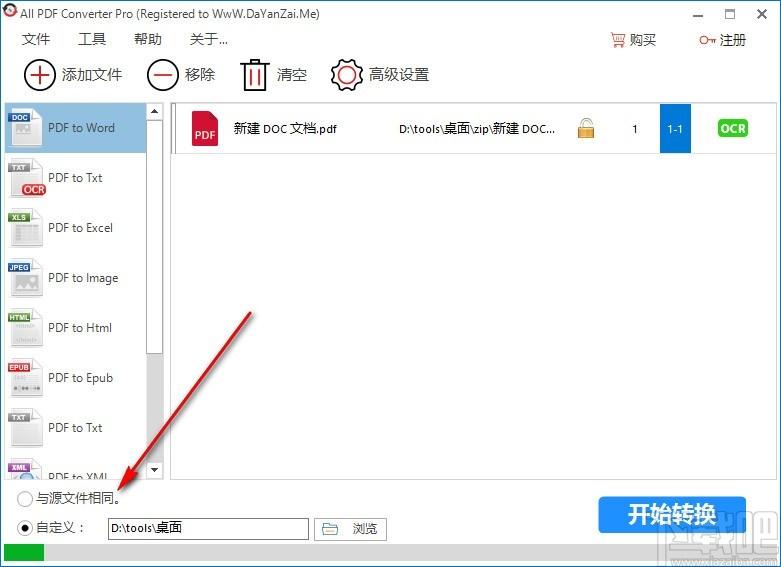Click the 购买 purchase link

pos(643,40)
